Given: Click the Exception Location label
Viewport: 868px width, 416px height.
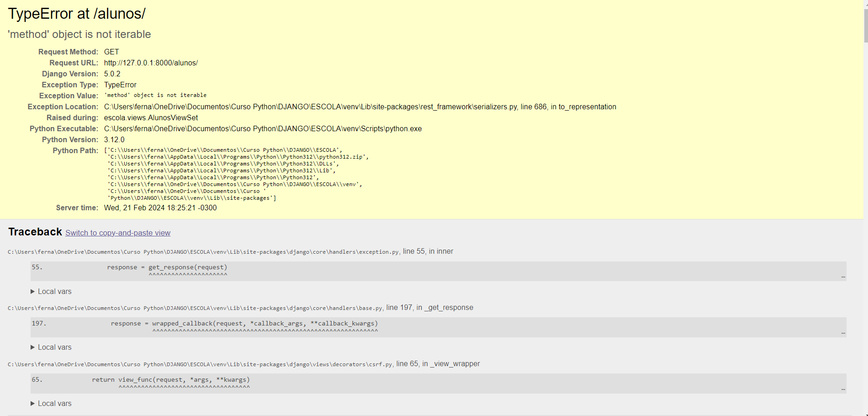Looking at the screenshot, I should [x=63, y=107].
